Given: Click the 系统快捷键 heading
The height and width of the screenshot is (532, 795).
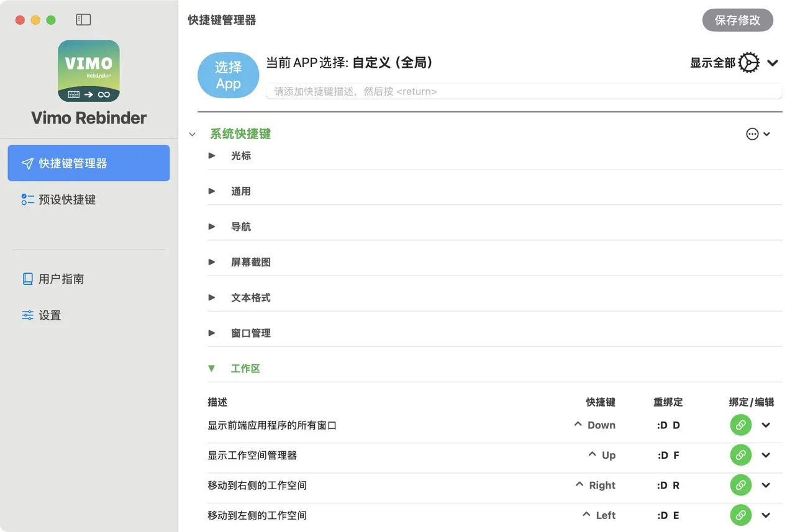Looking at the screenshot, I should tap(240, 134).
